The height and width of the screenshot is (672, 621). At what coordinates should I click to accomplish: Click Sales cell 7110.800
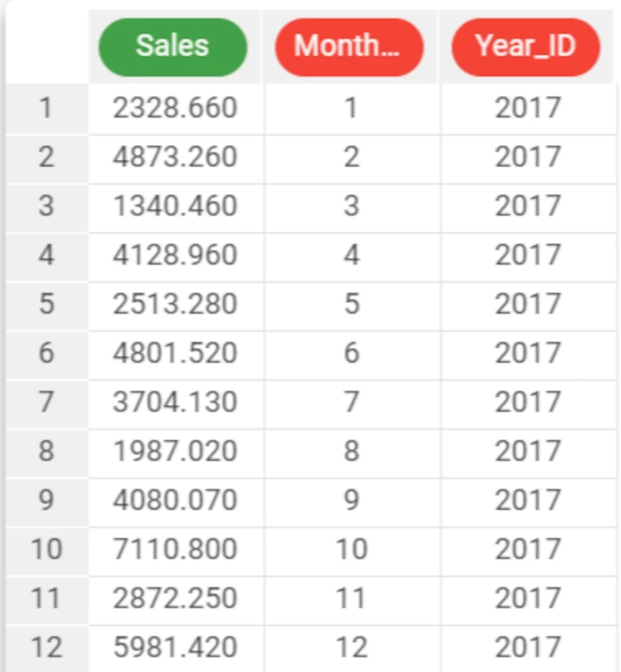point(176,550)
